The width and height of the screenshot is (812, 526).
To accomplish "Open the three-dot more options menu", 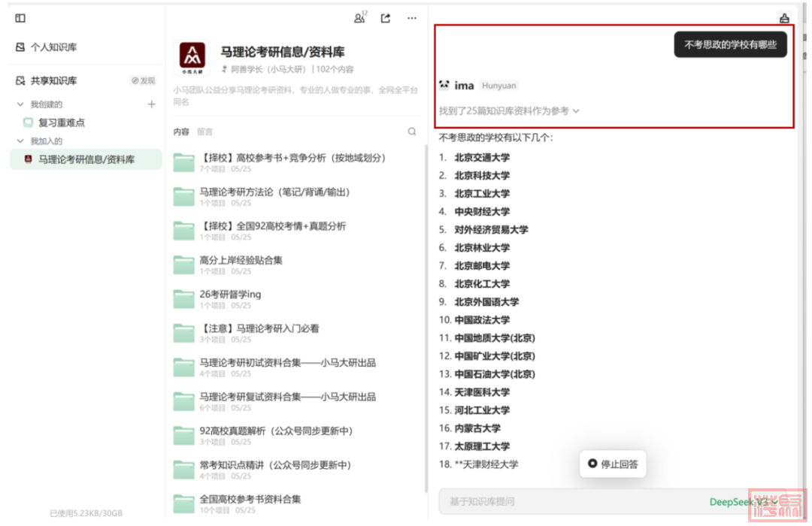I will [x=412, y=18].
